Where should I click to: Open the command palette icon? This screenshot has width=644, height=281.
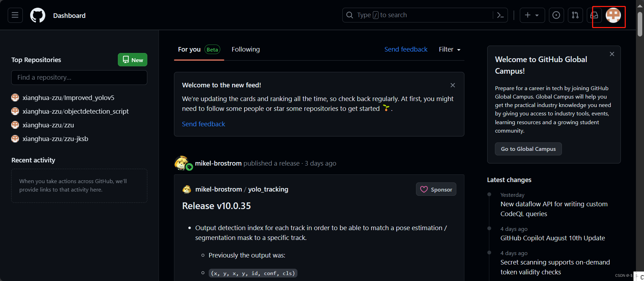501,15
